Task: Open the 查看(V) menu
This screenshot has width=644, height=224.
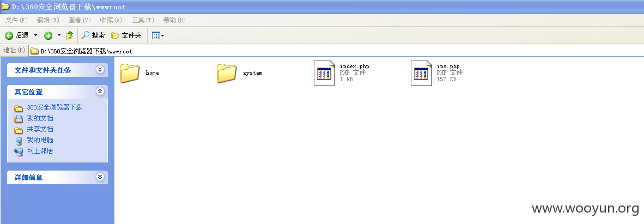Action: pos(80,20)
